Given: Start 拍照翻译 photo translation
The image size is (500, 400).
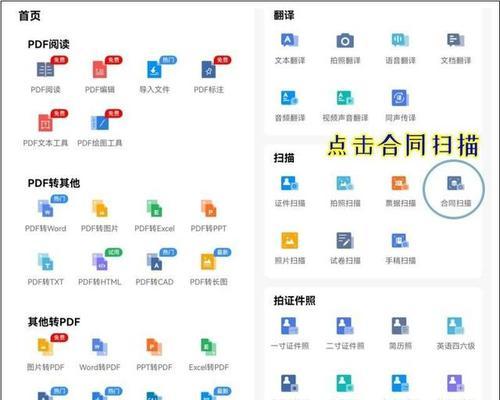Looking at the screenshot, I should pos(345,41).
